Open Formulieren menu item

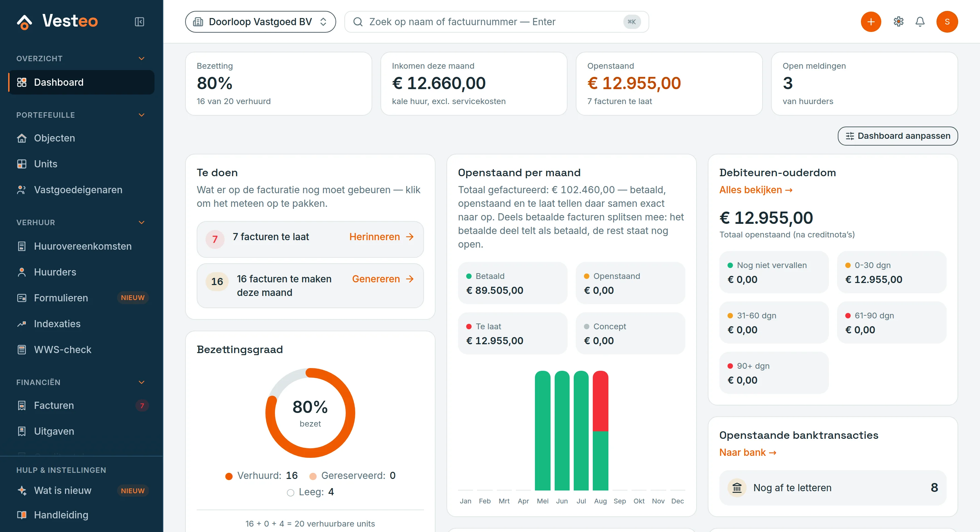81,298
